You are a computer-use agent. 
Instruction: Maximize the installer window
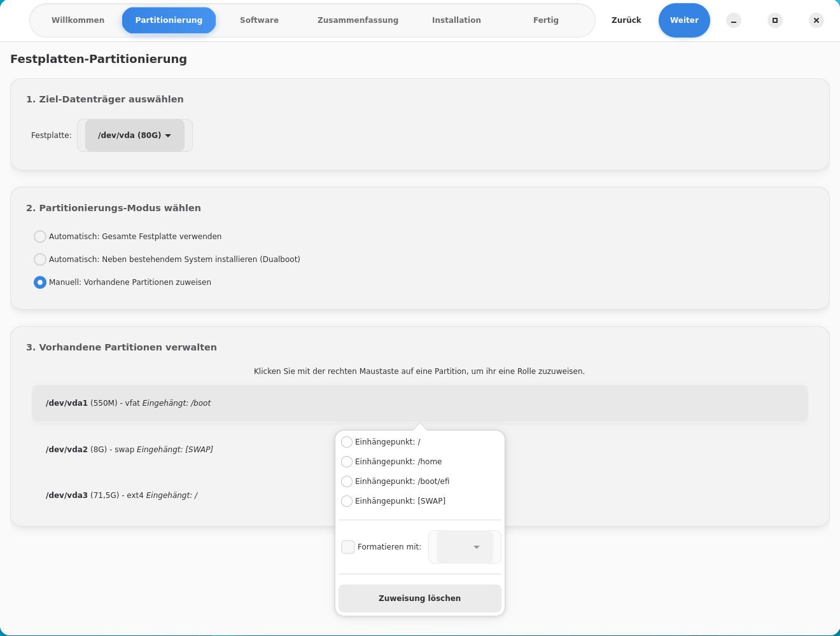point(775,20)
